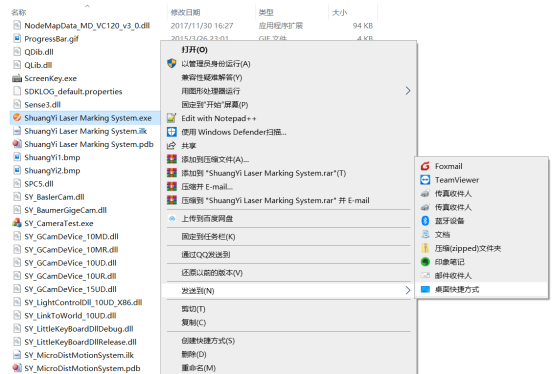Click the Baidu Netdisk upload icon
Viewport: 553px width, 374px height.
pos(172,218)
